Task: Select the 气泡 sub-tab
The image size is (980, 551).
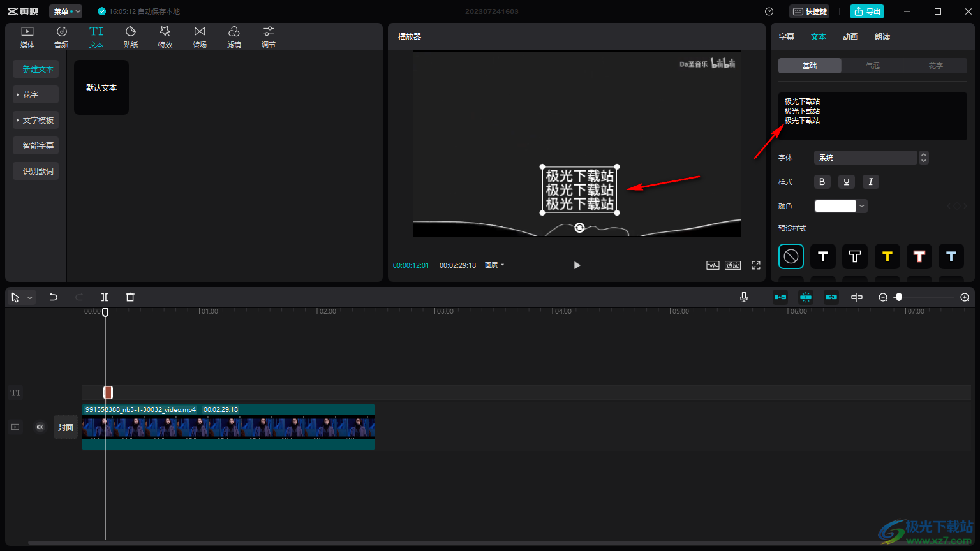Action: 873,66
